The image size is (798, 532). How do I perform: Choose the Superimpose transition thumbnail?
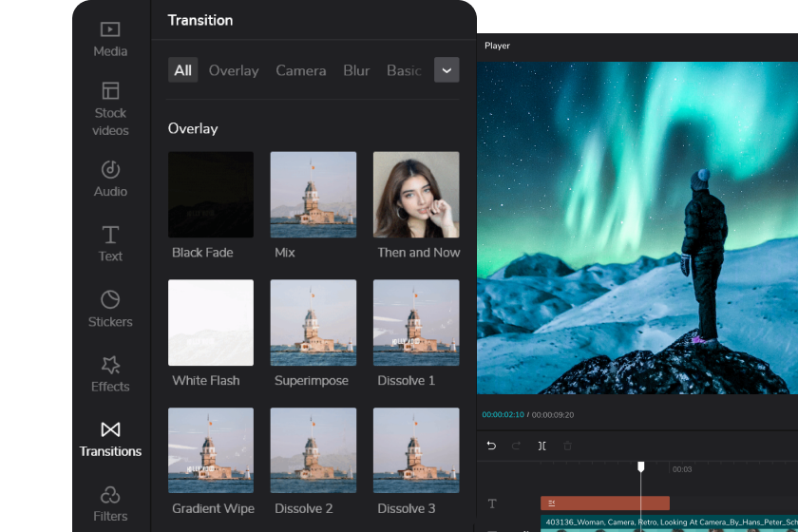tap(313, 322)
